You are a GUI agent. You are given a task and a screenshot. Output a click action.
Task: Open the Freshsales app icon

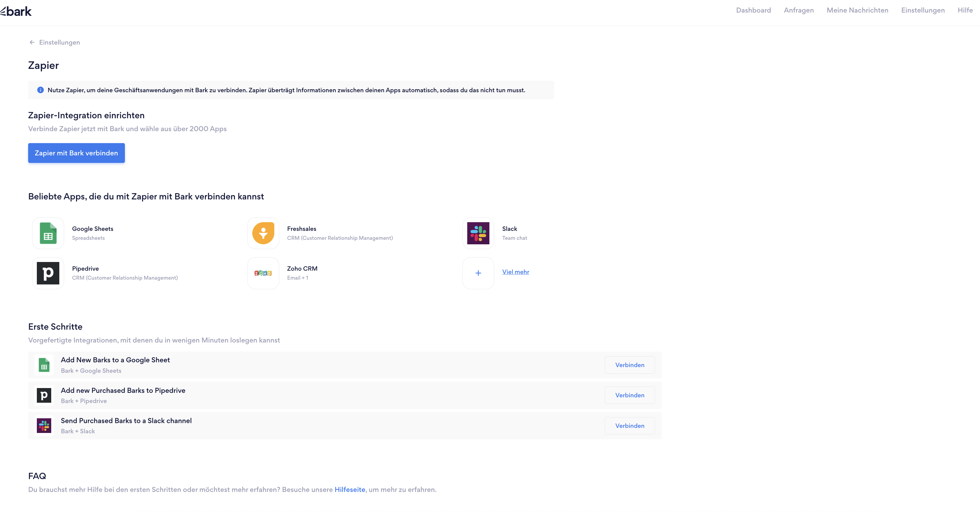click(263, 233)
